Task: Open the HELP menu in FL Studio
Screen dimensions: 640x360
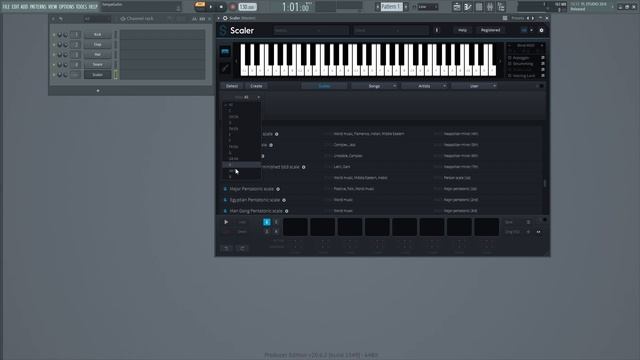Action: (93, 7)
